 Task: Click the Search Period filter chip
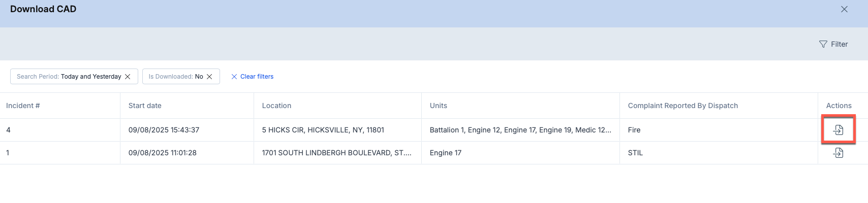(x=74, y=77)
